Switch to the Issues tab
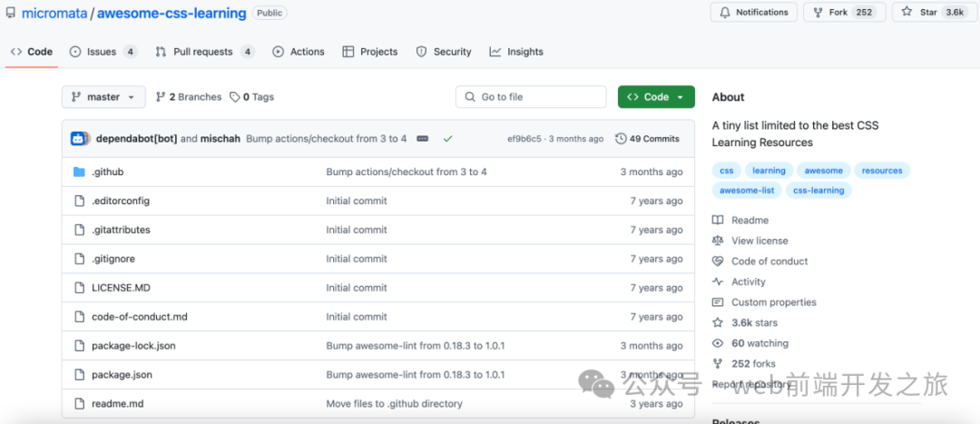The image size is (980, 424). pos(103,52)
